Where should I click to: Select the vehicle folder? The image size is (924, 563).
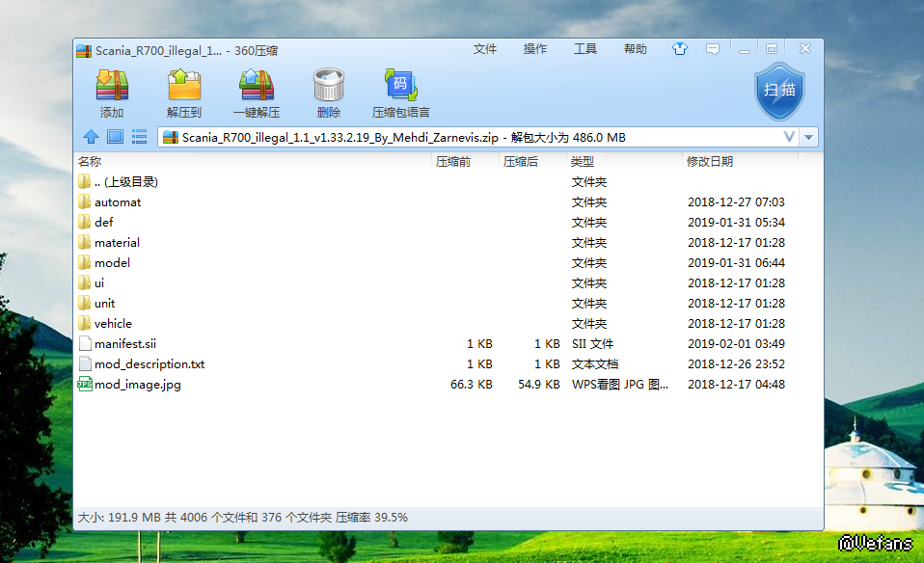113,324
